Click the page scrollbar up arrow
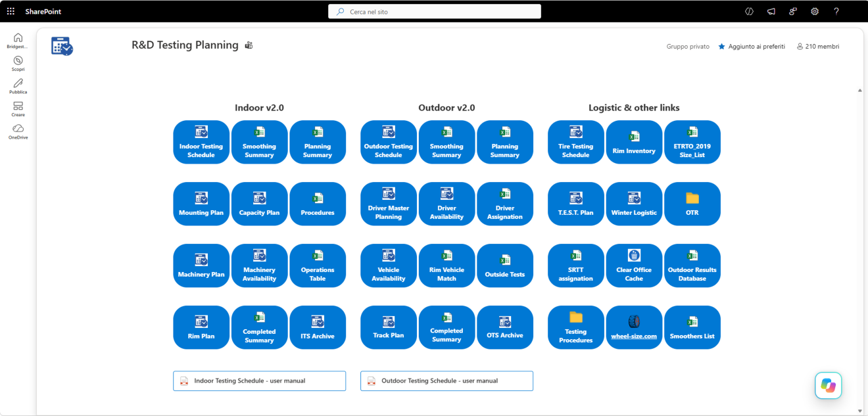Screen dimensions: 868x416 click(860, 91)
